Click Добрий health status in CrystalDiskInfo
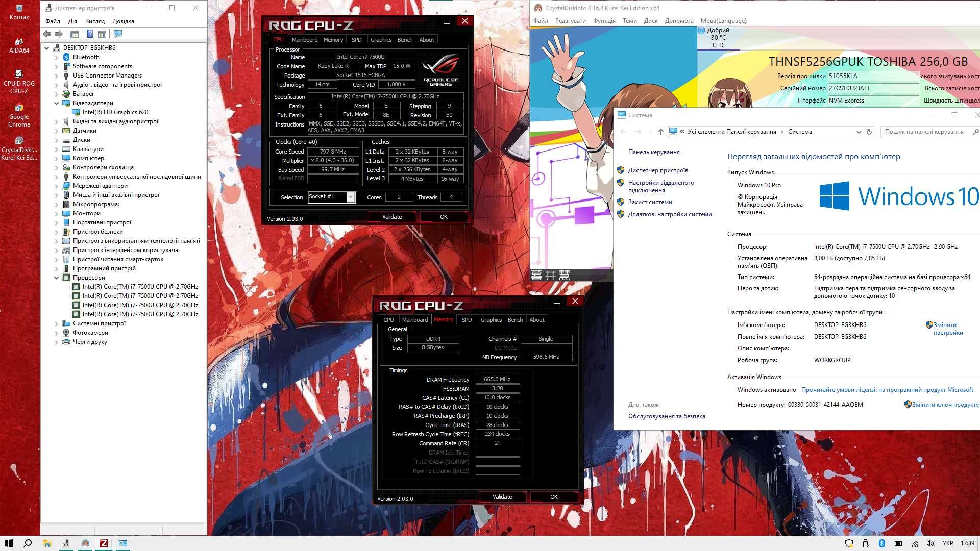 click(x=718, y=30)
